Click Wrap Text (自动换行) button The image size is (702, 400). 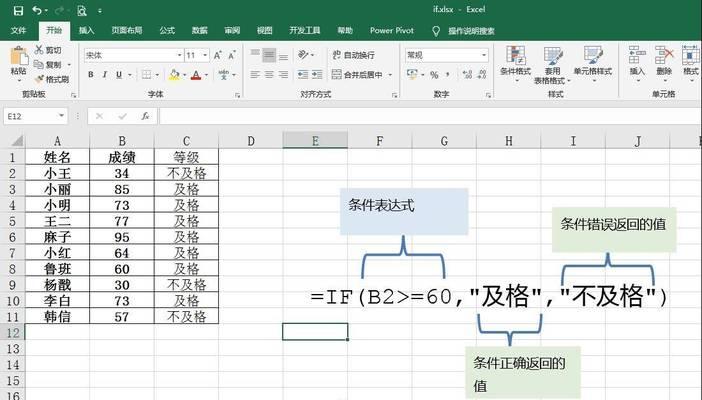coord(353,55)
